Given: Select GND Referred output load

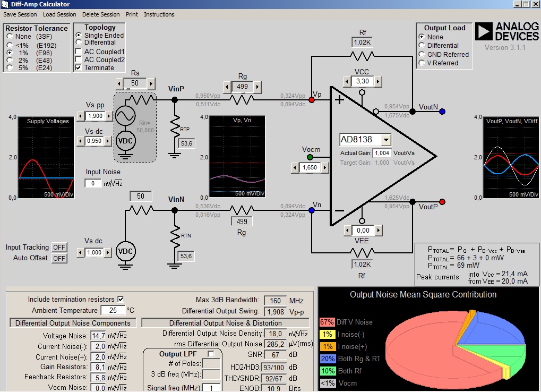Looking at the screenshot, I should pos(421,54).
